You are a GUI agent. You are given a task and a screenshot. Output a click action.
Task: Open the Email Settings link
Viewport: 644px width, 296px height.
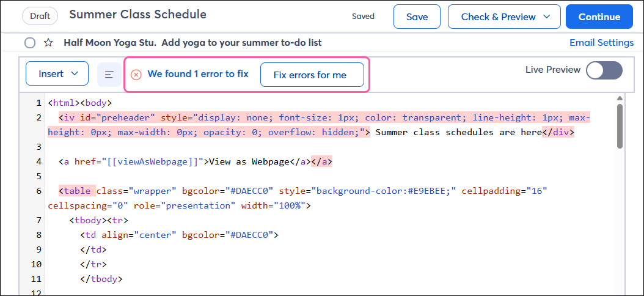point(601,43)
